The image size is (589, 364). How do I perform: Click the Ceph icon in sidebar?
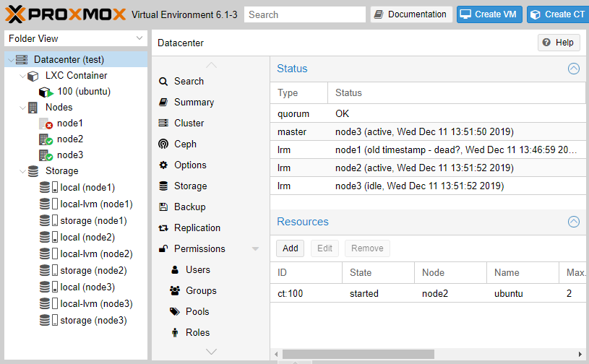coord(163,144)
